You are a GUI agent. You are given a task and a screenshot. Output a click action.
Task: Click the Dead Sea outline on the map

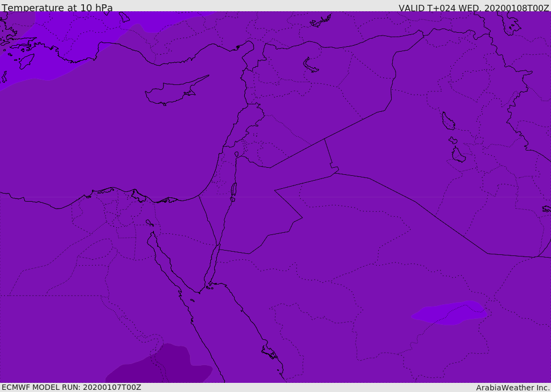coord(234,191)
